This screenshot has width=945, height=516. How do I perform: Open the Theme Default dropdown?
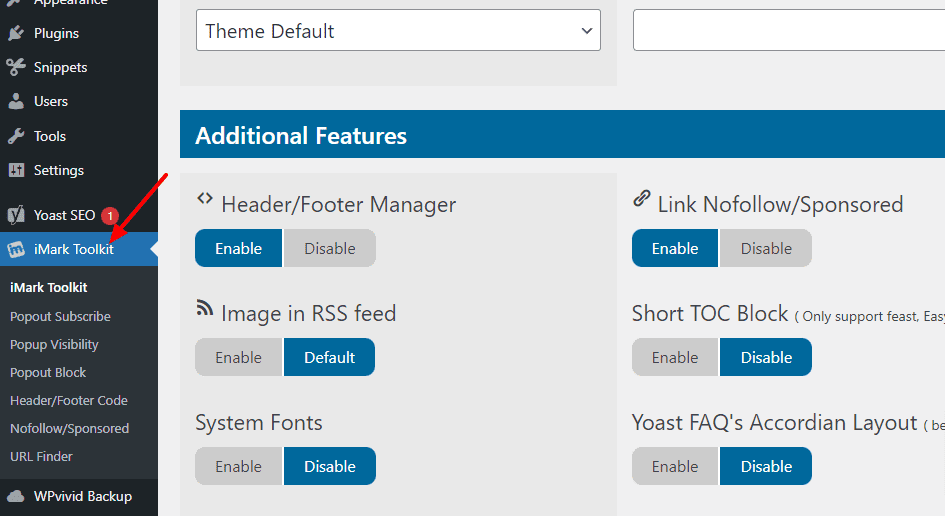(x=398, y=30)
